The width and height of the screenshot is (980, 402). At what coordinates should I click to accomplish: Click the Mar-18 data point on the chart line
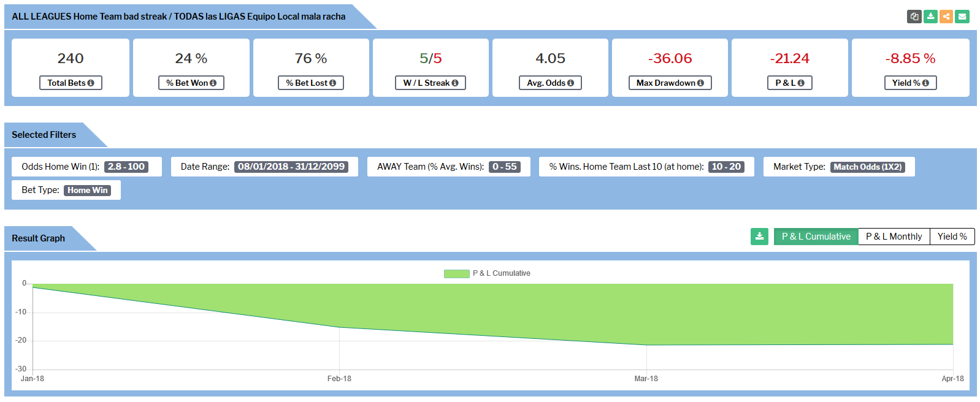(x=646, y=345)
